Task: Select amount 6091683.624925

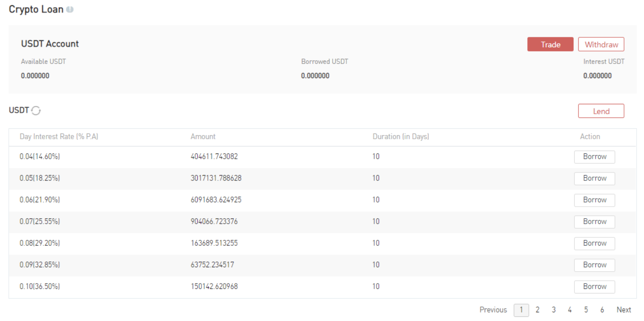Action: point(216,200)
